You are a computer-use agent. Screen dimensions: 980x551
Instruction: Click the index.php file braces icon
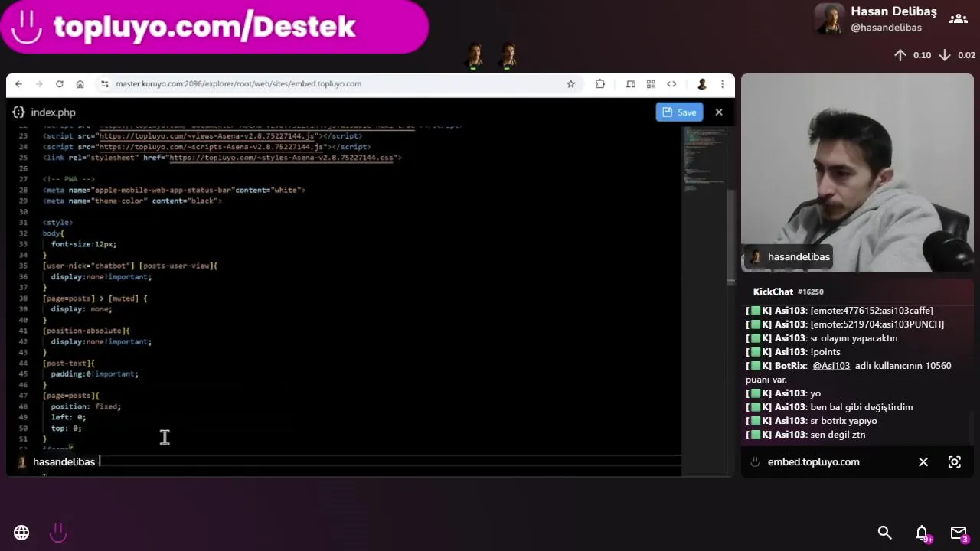18,112
